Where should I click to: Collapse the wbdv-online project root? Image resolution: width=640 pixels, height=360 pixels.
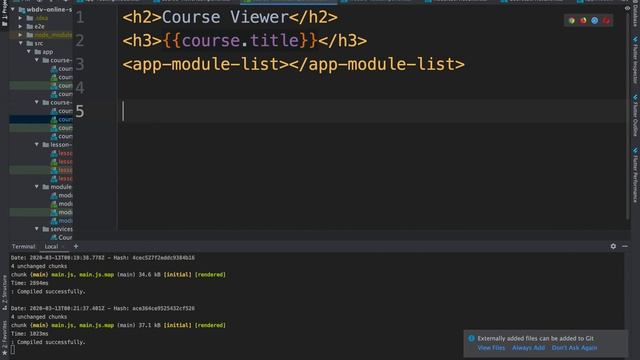coord(13,9)
